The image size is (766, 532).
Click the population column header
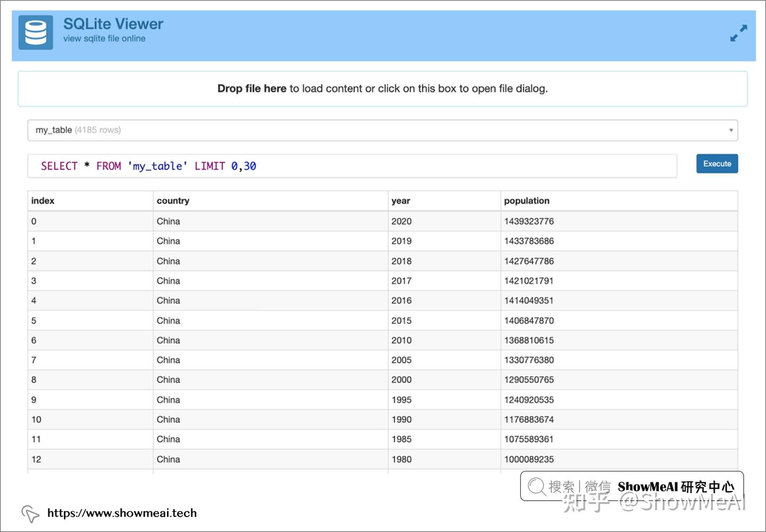pos(619,201)
